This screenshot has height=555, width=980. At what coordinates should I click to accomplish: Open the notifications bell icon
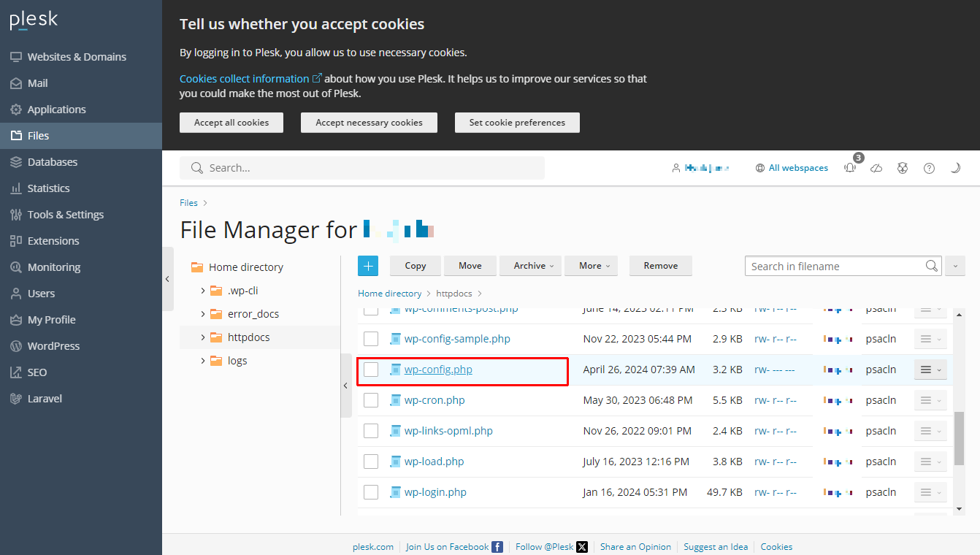tap(850, 167)
